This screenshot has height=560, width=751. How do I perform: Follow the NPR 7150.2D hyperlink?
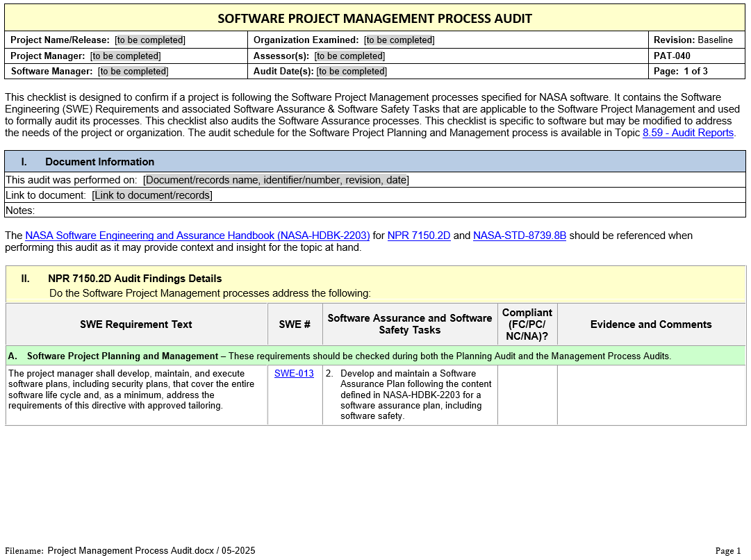pos(419,236)
